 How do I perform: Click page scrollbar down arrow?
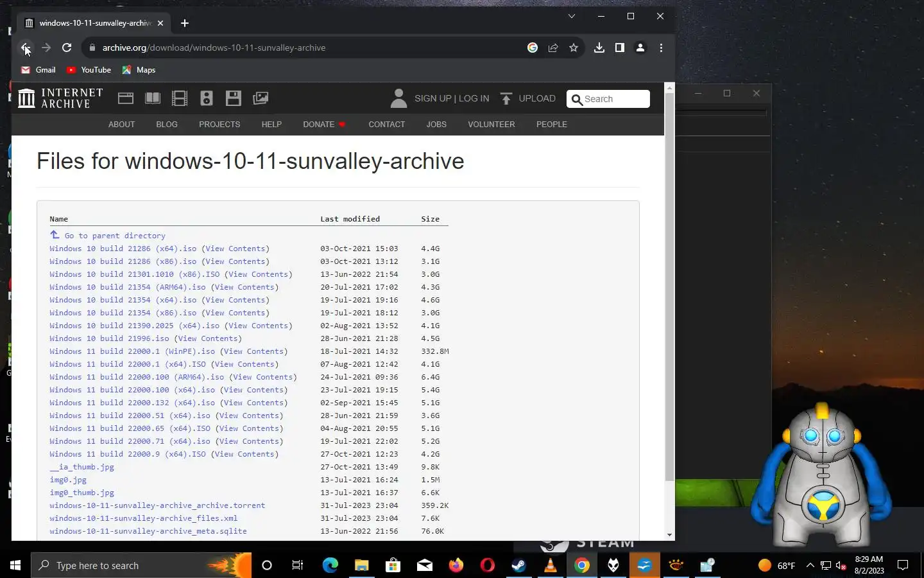coord(669,536)
